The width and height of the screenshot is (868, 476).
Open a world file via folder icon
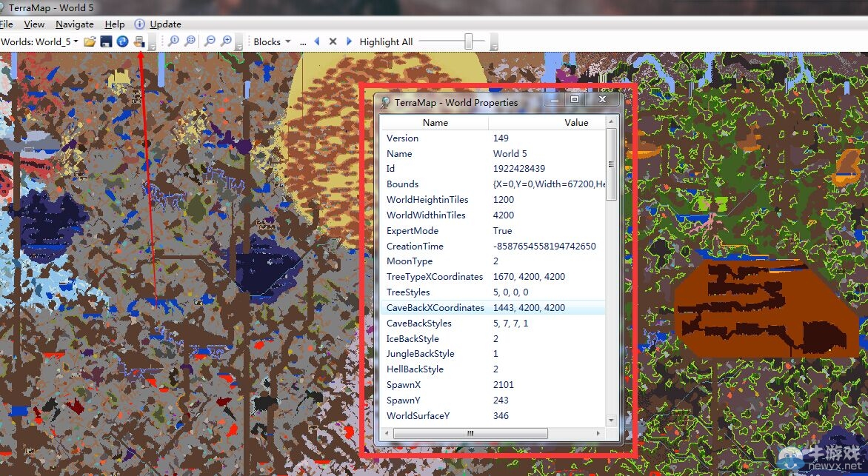point(90,41)
